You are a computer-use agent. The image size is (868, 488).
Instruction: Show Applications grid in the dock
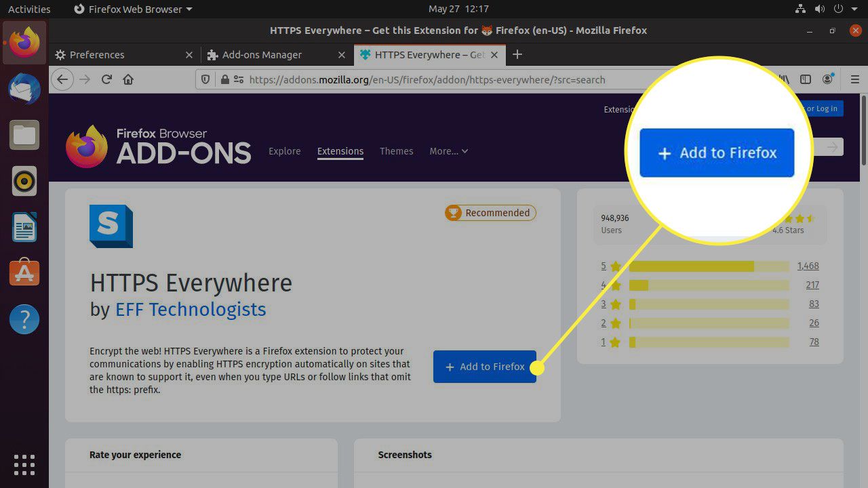[24, 465]
